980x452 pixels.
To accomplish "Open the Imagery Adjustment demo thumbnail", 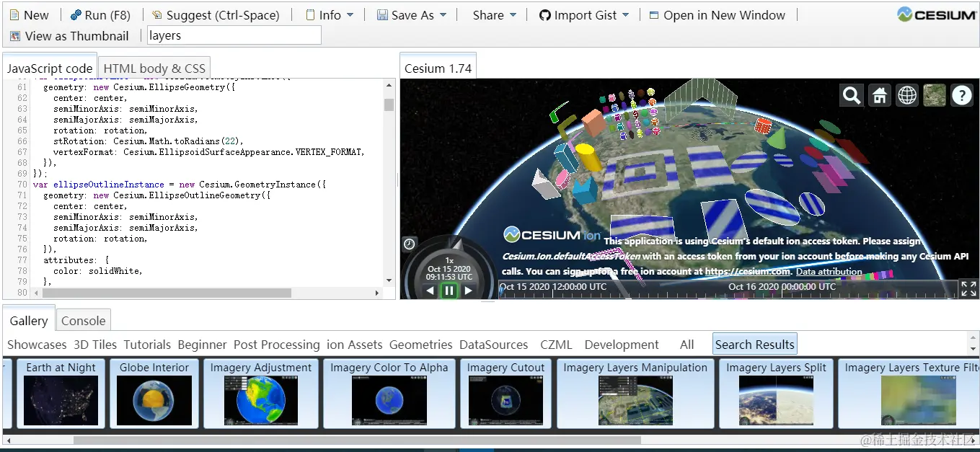I will pos(261,393).
